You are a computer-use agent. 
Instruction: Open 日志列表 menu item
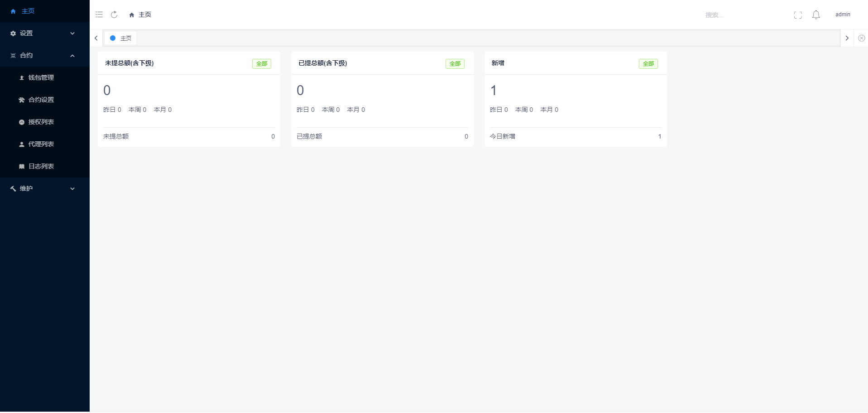45,167
